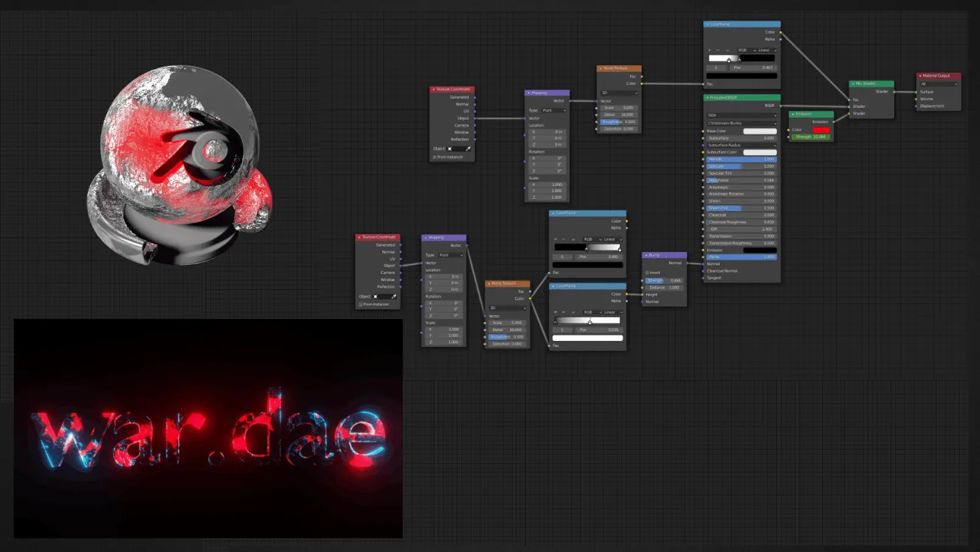Open RGB color mode dropdown in ColorRamp Pos 0.467

[x=747, y=50]
